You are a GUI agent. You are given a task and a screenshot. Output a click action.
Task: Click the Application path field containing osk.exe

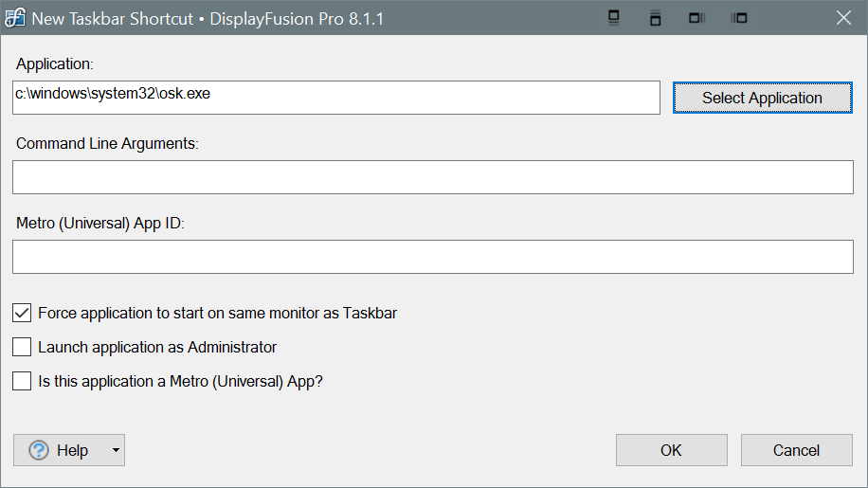335,97
